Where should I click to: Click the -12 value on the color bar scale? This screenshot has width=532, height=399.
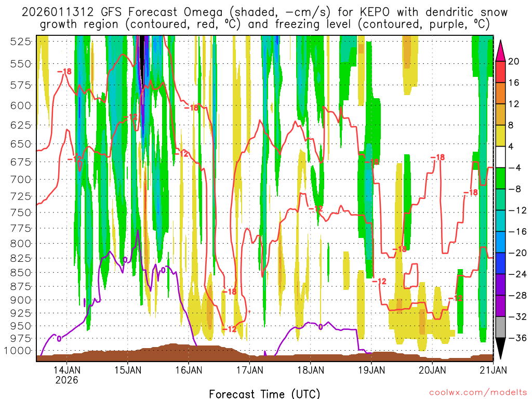[x=515, y=210]
